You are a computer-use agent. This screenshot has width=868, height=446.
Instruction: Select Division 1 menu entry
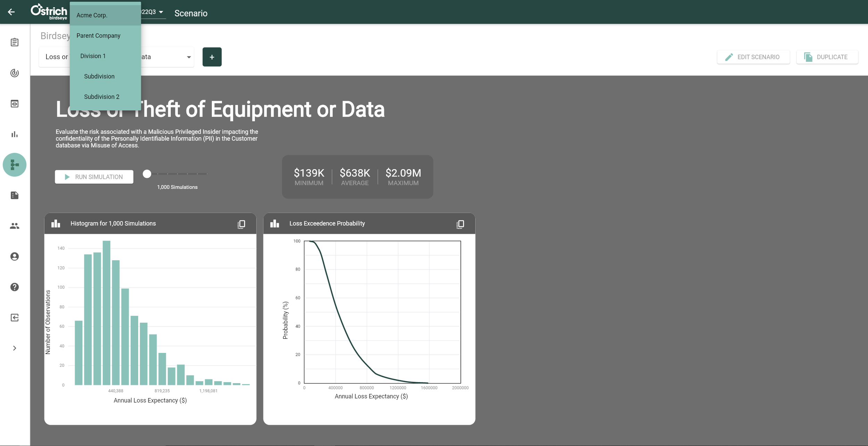point(93,56)
